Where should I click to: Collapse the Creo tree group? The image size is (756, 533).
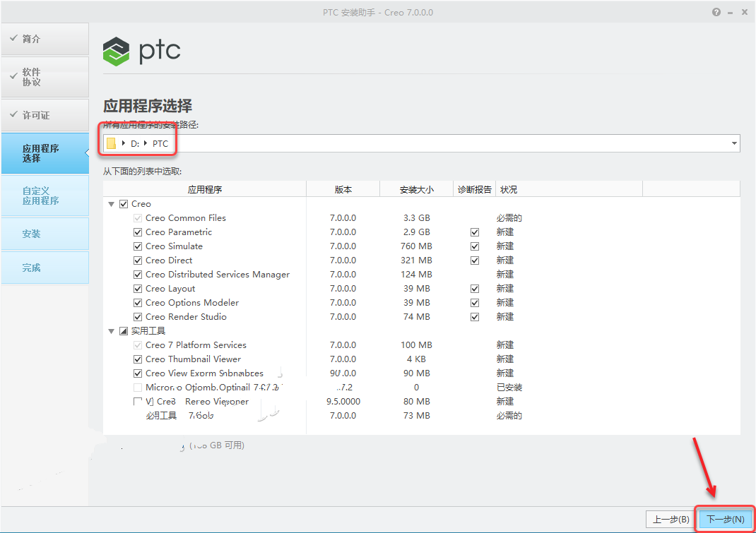tap(112, 204)
